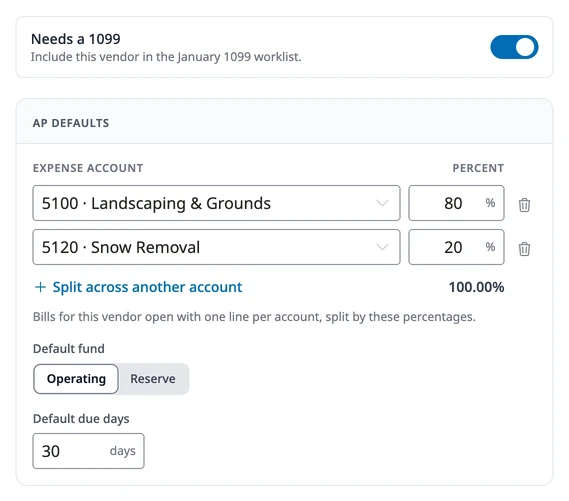The image size is (569, 501).
Task: Click the EXPENSE ACCOUNT column label
Action: pos(88,168)
